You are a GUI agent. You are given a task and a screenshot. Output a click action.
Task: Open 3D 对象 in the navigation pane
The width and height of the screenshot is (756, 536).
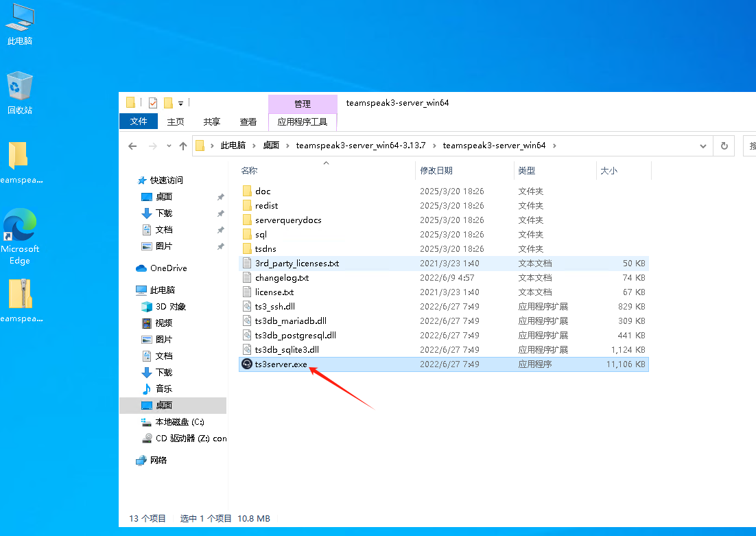[171, 307]
